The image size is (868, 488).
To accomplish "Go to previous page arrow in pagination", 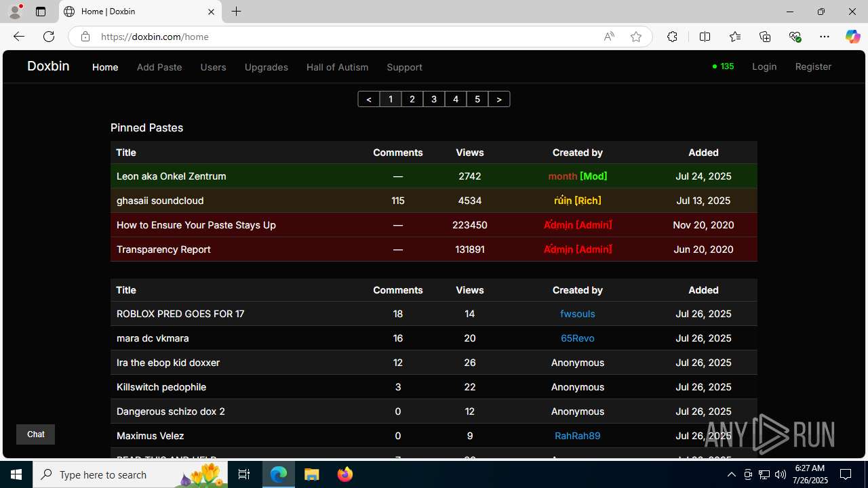I will [369, 99].
